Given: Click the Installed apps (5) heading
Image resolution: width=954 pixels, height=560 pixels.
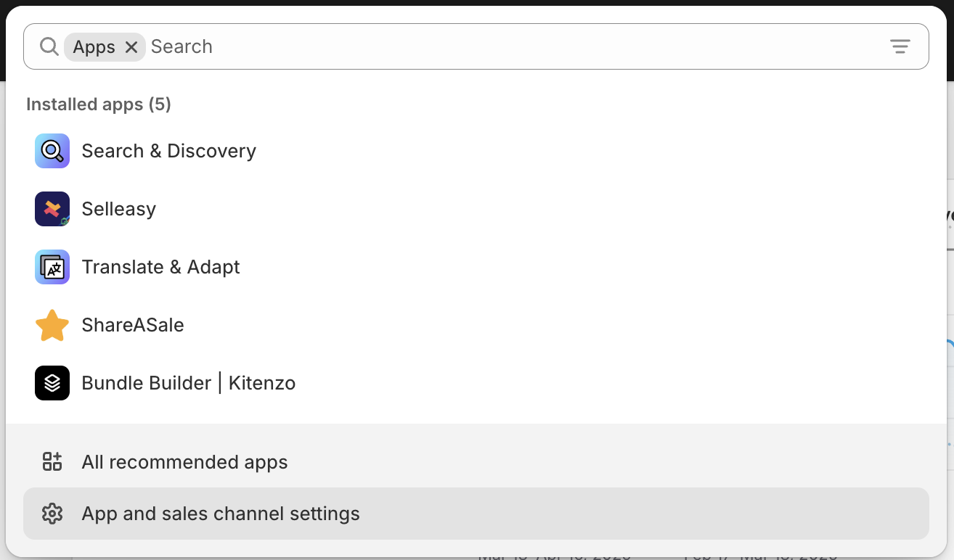Looking at the screenshot, I should (99, 104).
